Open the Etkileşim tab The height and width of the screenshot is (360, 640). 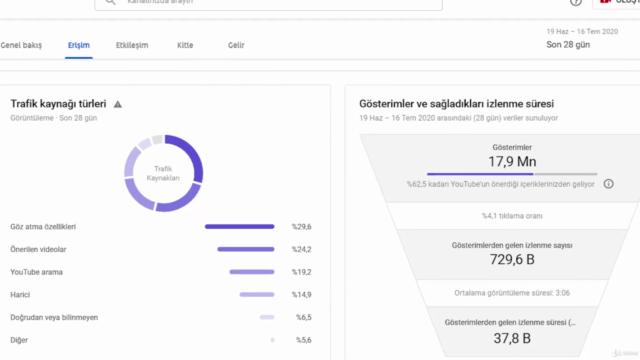coord(132,45)
